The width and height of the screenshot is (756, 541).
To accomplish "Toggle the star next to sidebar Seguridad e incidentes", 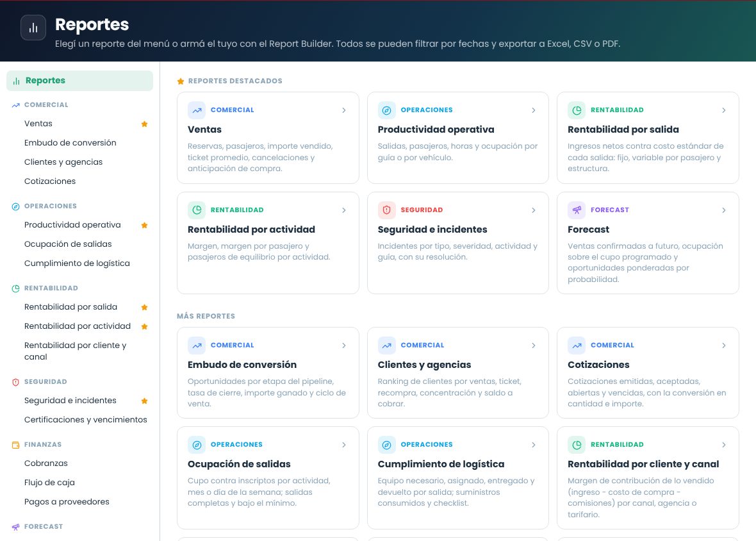I will [144, 401].
